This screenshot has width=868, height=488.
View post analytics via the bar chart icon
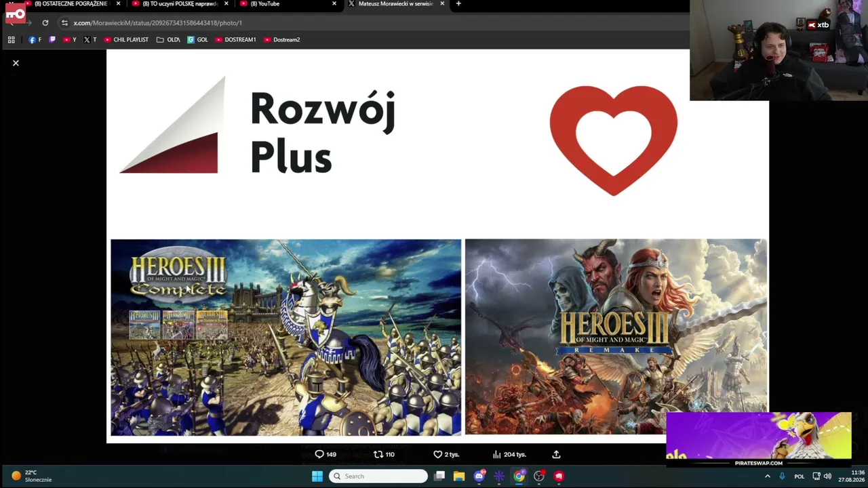tap(496, 454)
